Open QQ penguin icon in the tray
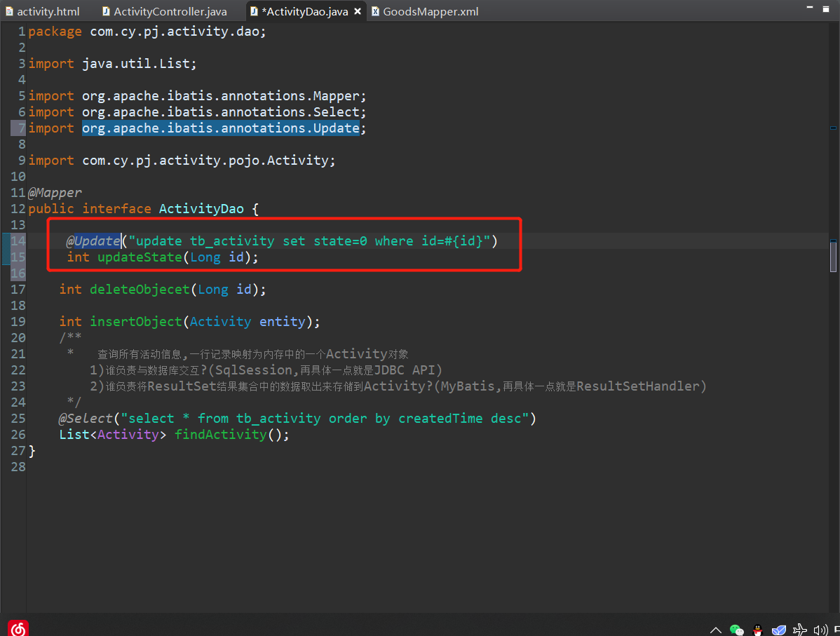Screen dimensions: 840x636 point(757,630)
